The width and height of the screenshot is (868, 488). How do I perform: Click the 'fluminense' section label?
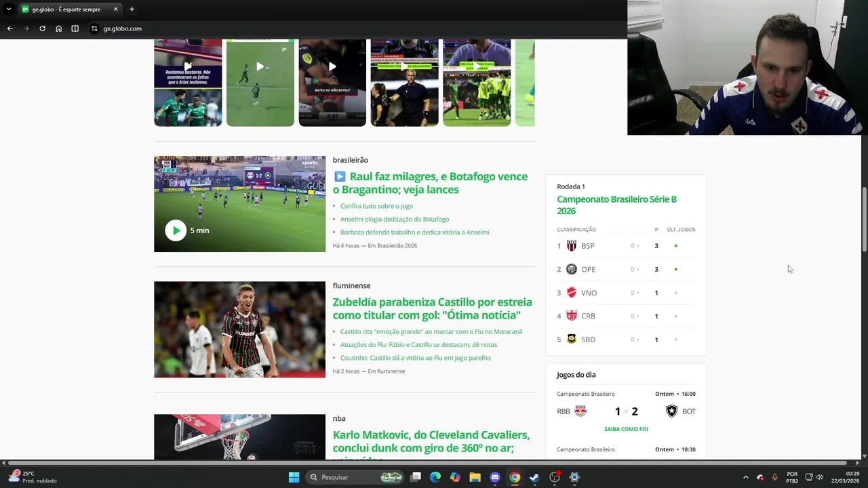(x=351, y=285)
